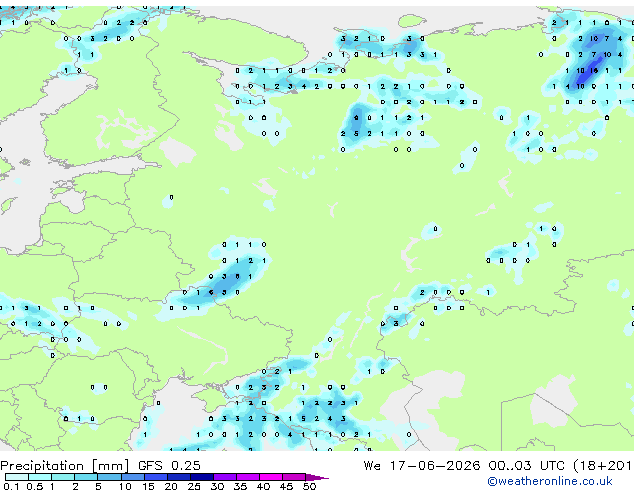Click the '(18+201' forecast run text
Viewport: 634px width, 490px height.
(x=602, y=465)
